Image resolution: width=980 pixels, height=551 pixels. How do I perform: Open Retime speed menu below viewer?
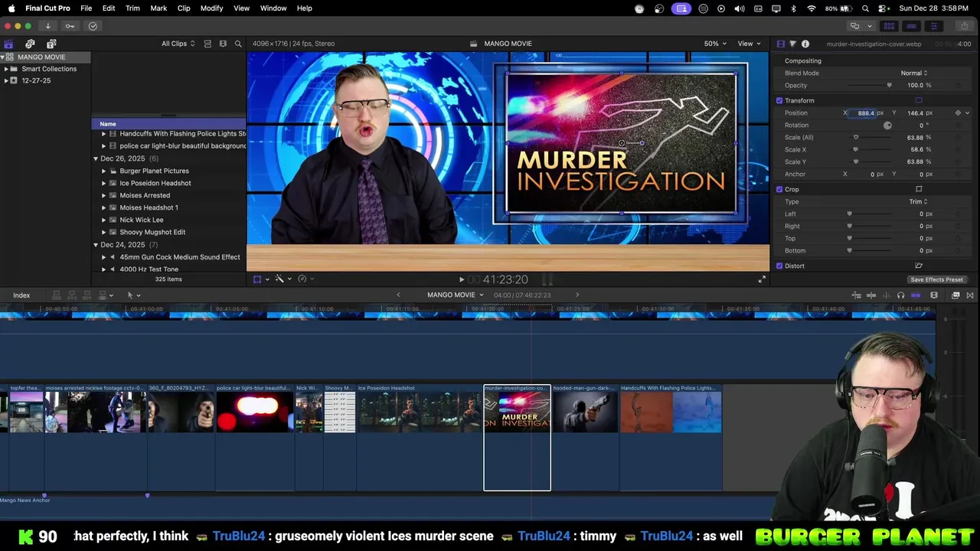click(305, 279)
